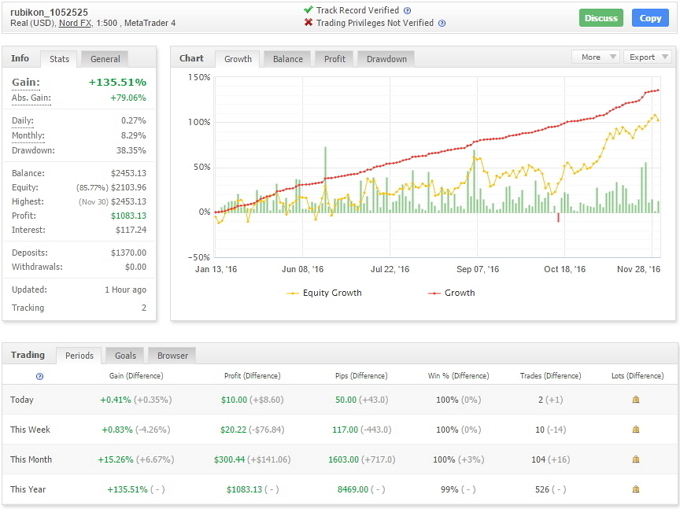The width and height of the screenshot is (680, 509).
Task: Click the Drawdown label in Info panel
Action: (x=33, y=150)
